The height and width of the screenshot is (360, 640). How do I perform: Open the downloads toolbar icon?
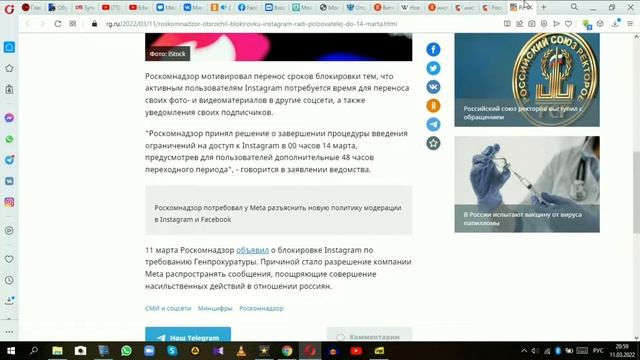coord(616,24)
